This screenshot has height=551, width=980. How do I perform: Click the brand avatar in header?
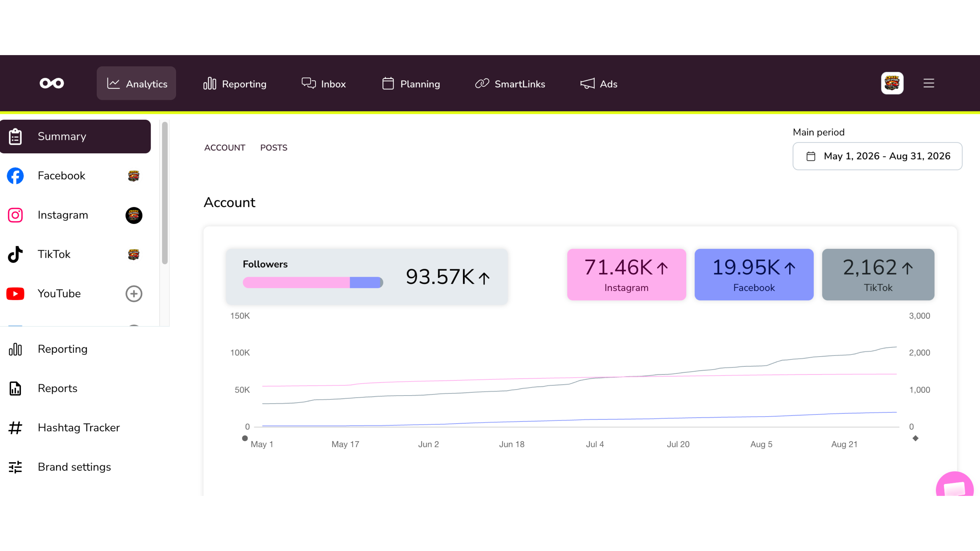(892, 83)
